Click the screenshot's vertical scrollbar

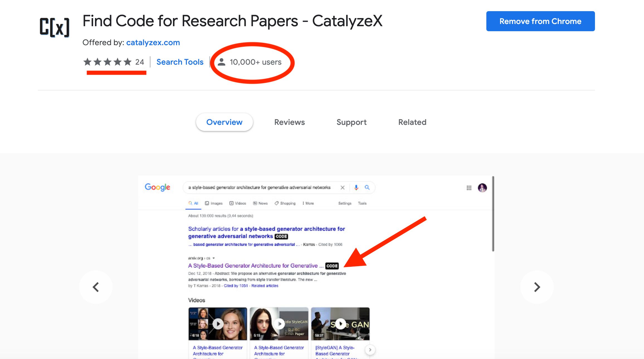click(x=493, y=214)
